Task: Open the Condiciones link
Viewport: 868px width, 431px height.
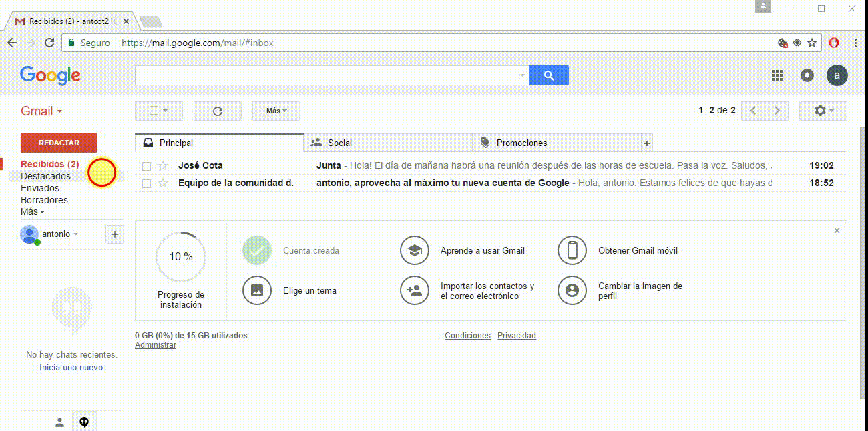Action: coord(467,336)
